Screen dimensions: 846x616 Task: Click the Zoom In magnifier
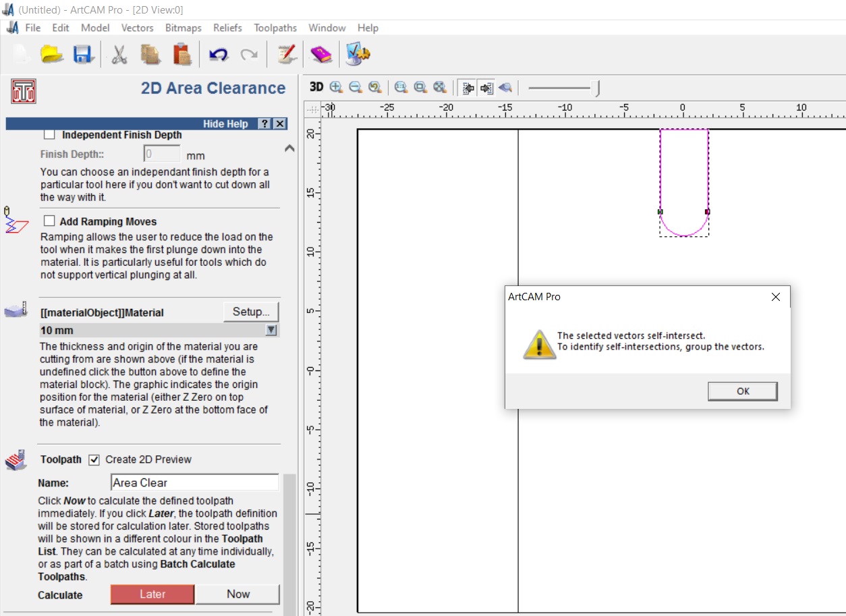(x=336, y=87)
